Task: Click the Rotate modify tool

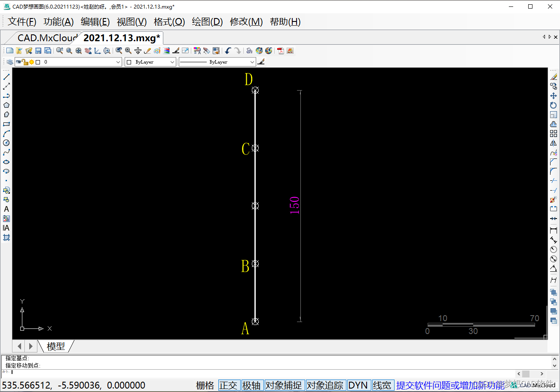Action: 554,105
